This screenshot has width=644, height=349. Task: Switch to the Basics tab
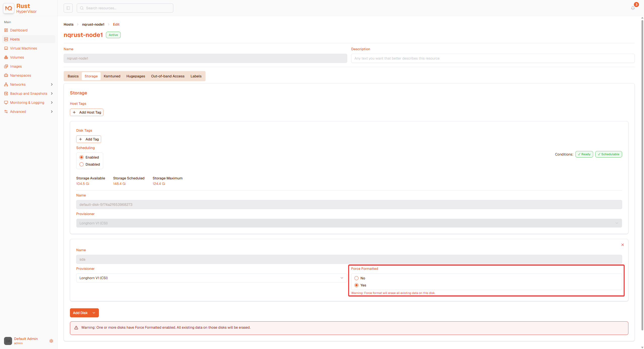click(x=73, y=76)
